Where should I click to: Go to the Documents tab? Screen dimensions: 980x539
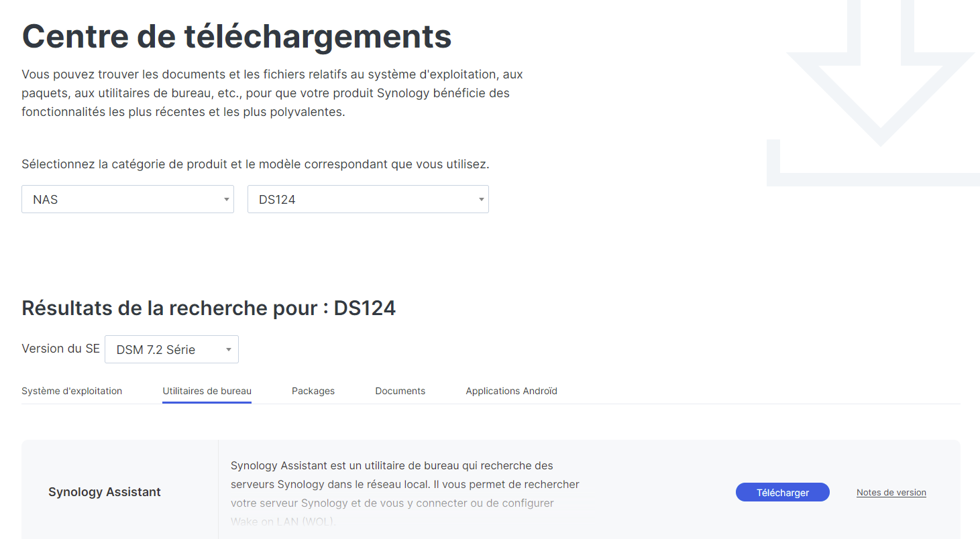[x=400, y=391]
